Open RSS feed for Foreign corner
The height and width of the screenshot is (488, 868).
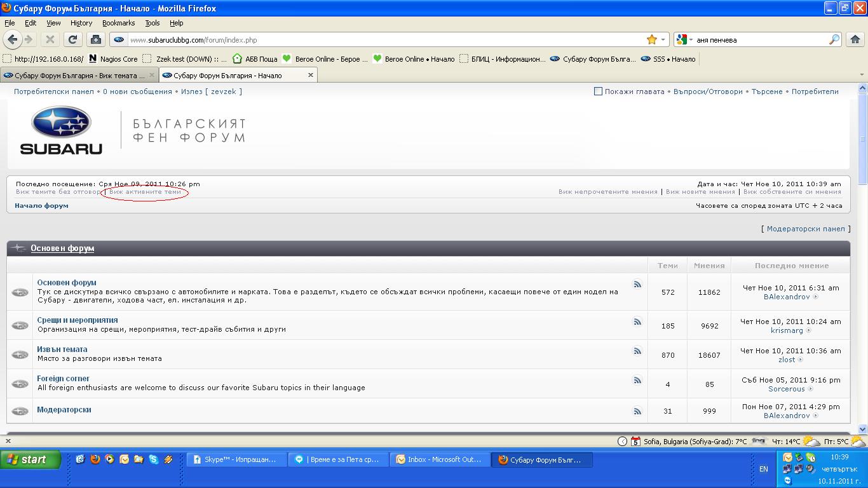(637, 380)
